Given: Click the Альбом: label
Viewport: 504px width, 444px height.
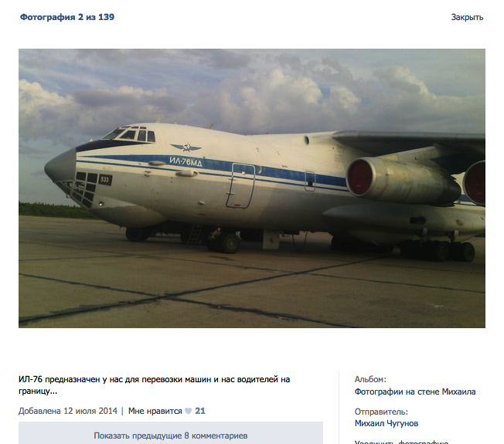Looking at the screenshot, I should [x=370, y=379].
